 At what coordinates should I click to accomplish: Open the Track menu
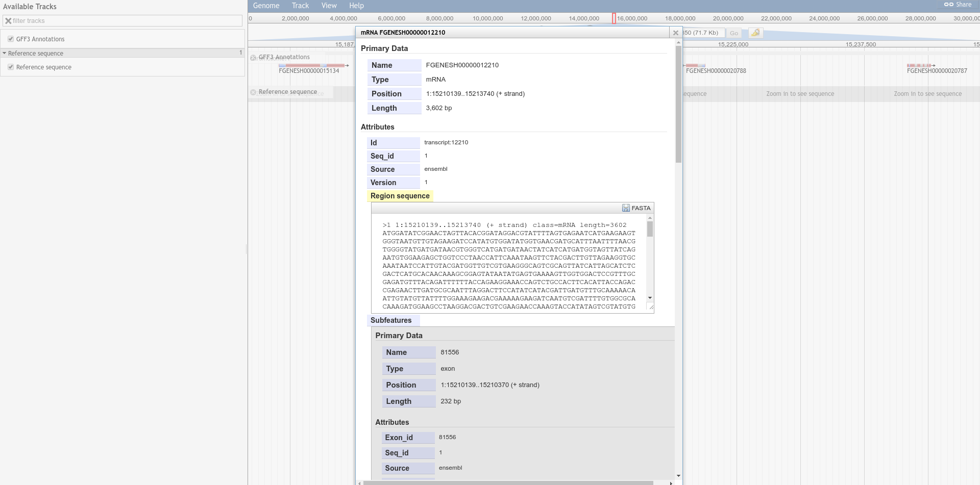[300, 6]
